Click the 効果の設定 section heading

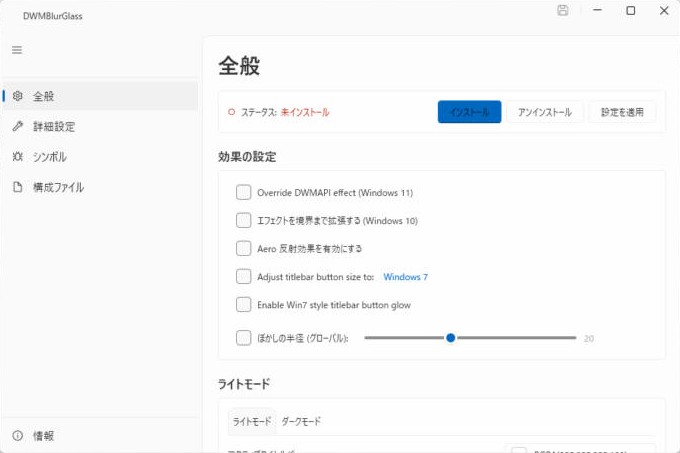[x=247, y=156]
